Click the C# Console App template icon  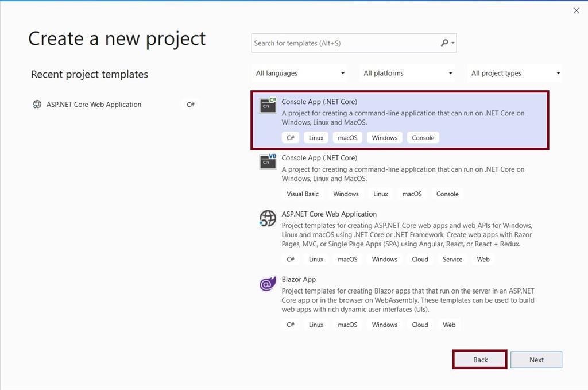point(268,105)
